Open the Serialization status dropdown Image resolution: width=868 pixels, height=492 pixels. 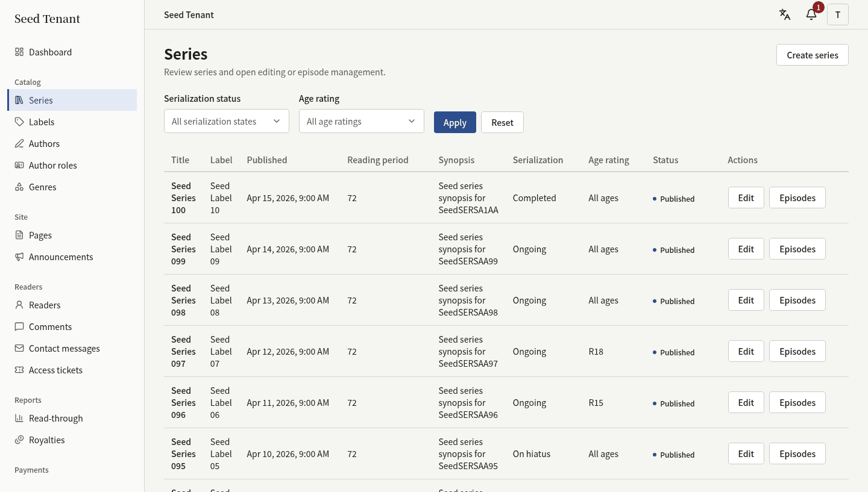tap(227, 121)
